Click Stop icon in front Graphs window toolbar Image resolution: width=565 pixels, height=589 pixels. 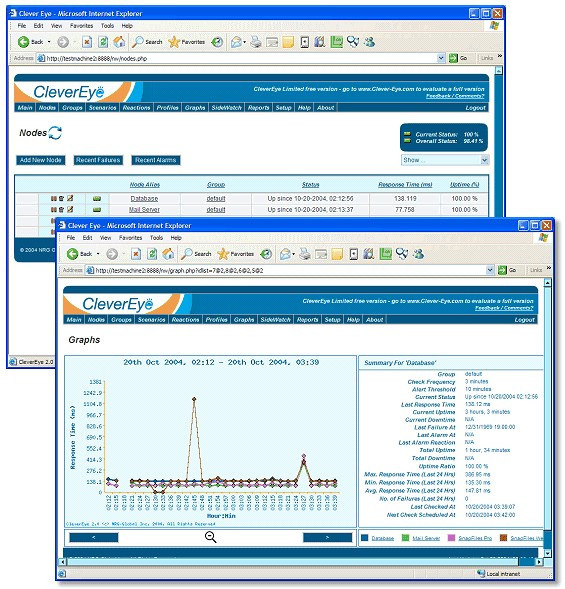(x=136, y=254)
